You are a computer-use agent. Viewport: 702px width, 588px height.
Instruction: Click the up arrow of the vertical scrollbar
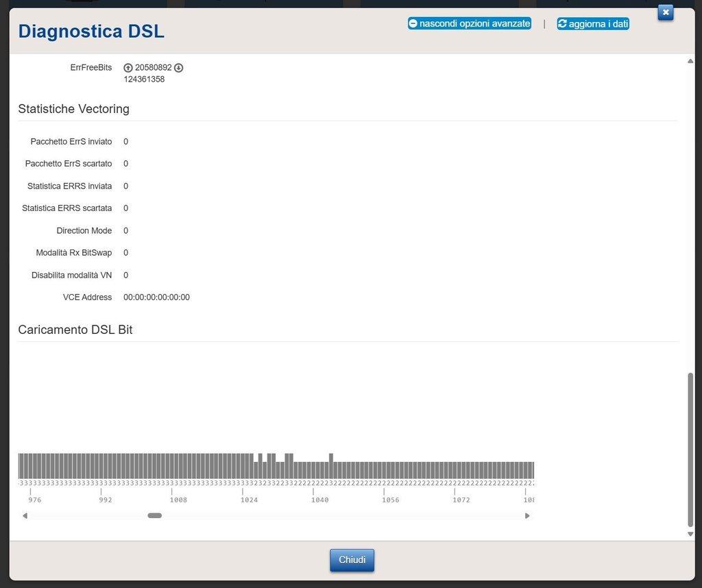pos(690,61)
